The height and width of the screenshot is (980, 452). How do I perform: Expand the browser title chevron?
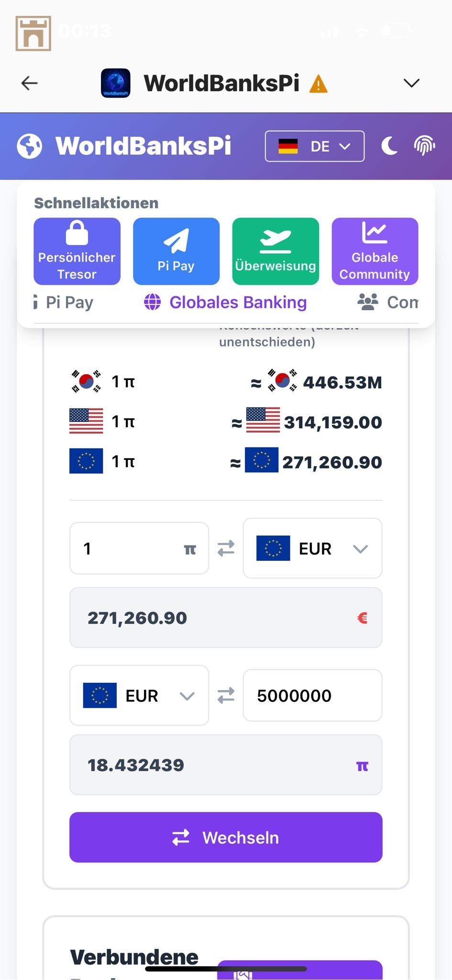[411, 83]
